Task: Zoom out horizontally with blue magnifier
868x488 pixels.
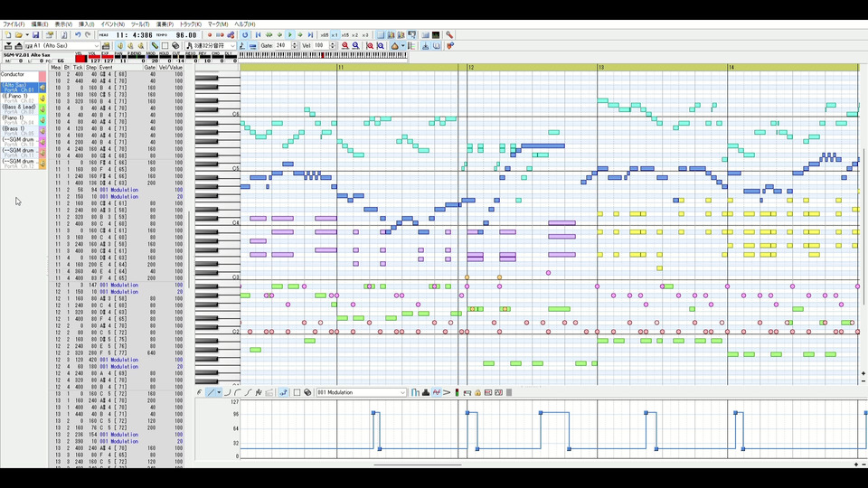Action: click(355, 46)
